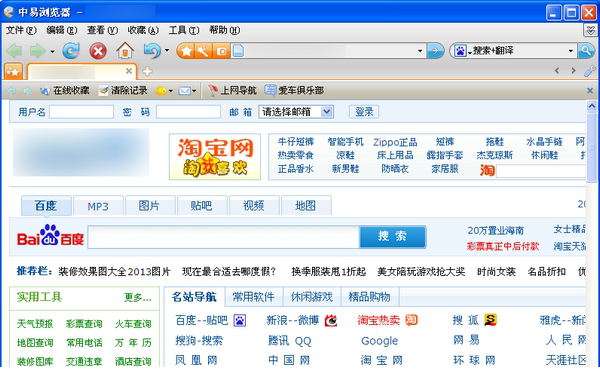Open the back/forward history dropdown arrow

coord(52,51)
